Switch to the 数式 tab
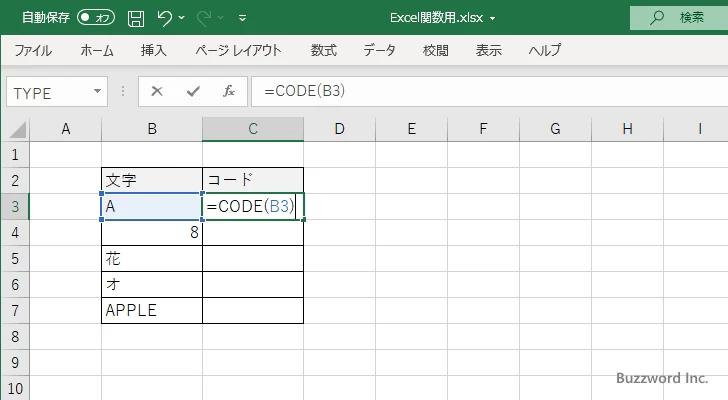 point(324,50)
